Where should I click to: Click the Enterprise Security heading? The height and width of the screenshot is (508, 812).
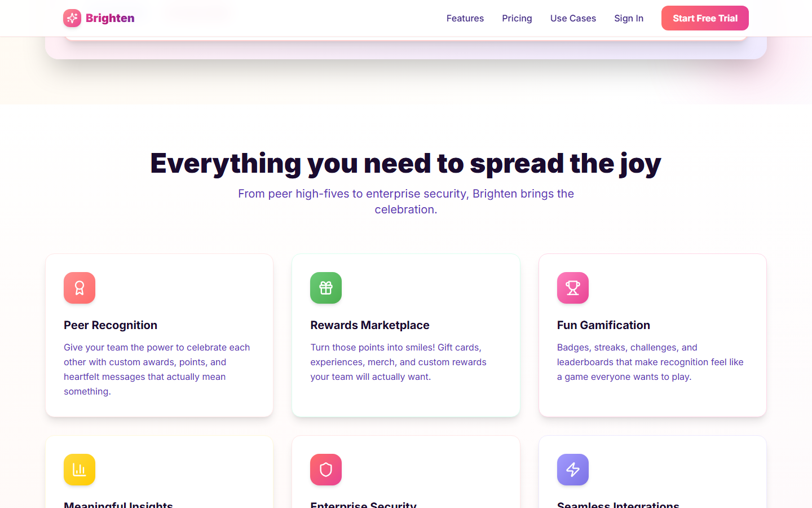click(363, 504)
